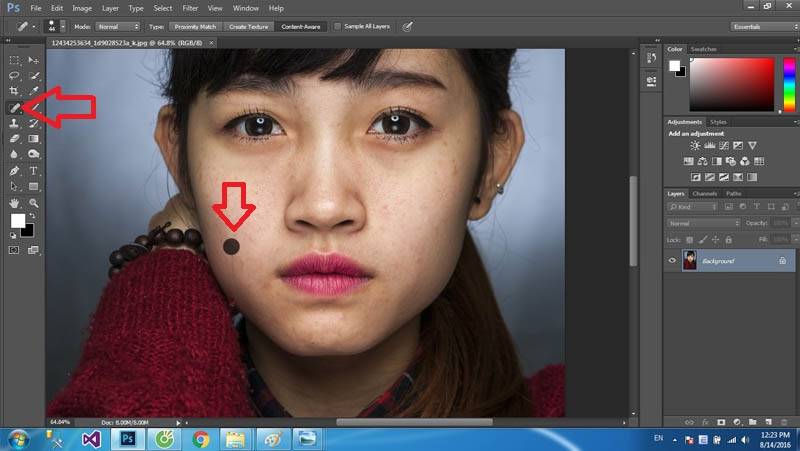Open the brush size picker dropdown
This screenshot has height=451, width=800.
coord(63,27)
